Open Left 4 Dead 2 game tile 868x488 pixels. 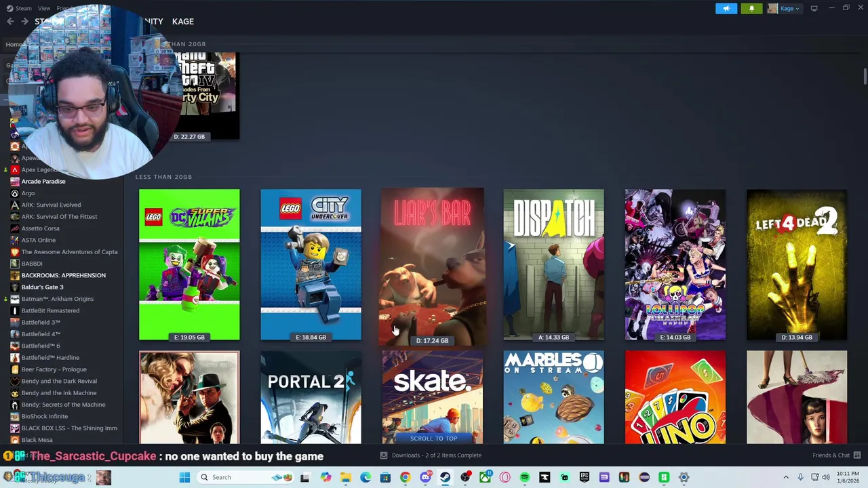tap(797, 264)
